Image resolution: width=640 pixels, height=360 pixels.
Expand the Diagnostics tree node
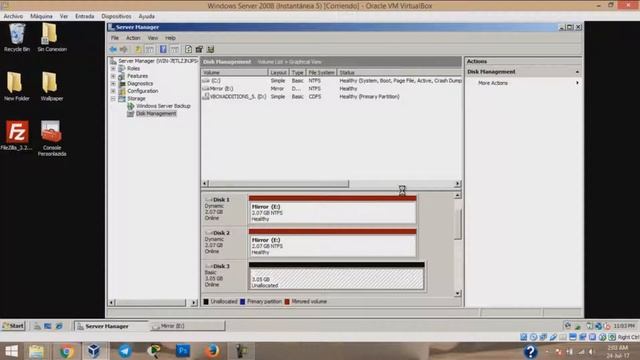[113, 84]
